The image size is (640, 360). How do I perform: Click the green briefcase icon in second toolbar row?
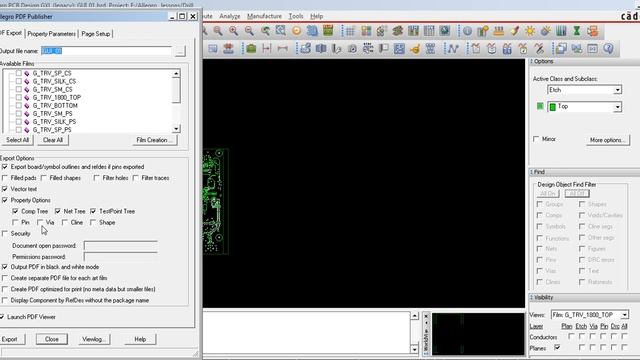[x=251, y=49]
